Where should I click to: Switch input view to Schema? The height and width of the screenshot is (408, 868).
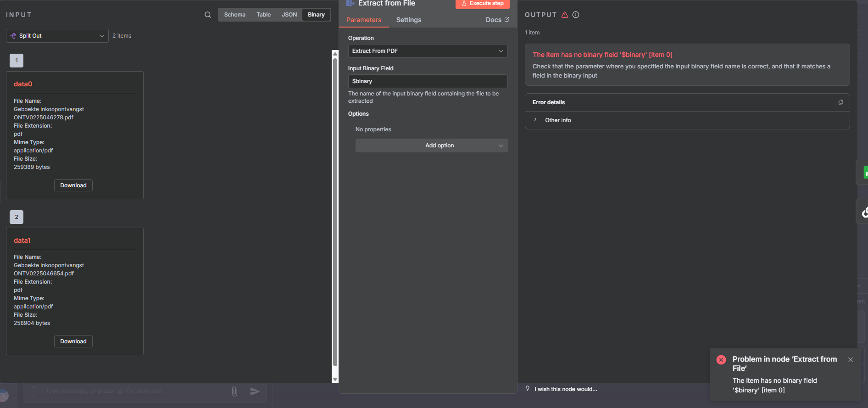tap(234, 15)
